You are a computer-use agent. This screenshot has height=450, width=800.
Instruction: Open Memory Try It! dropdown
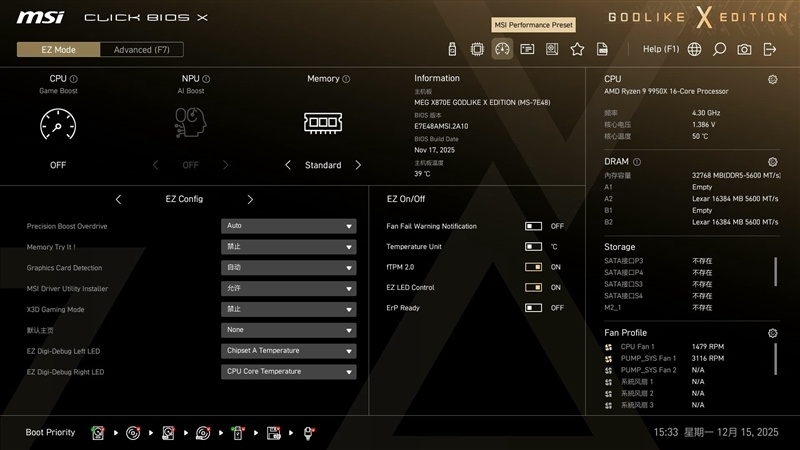pyautogui.click(x=289, y=247)
